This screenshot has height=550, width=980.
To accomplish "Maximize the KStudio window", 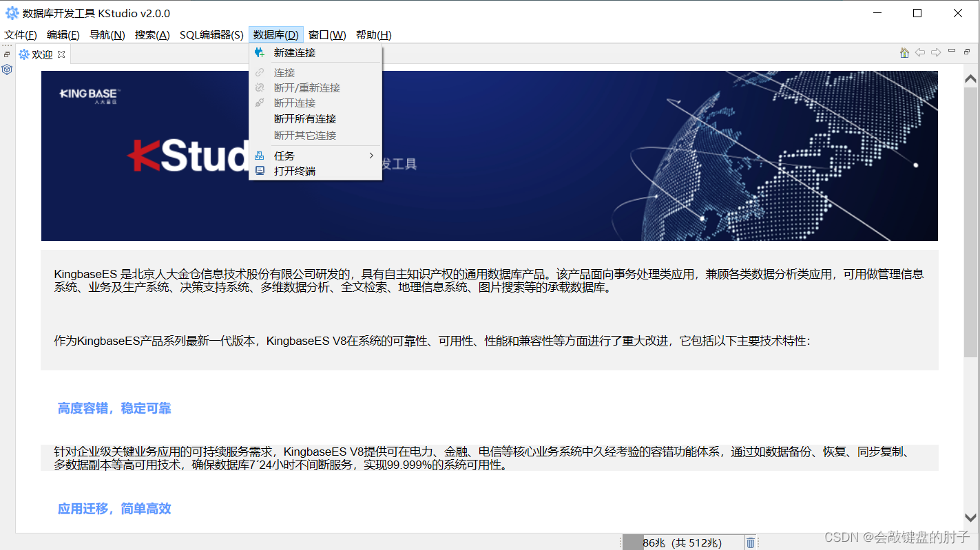I will click(917, 13).
